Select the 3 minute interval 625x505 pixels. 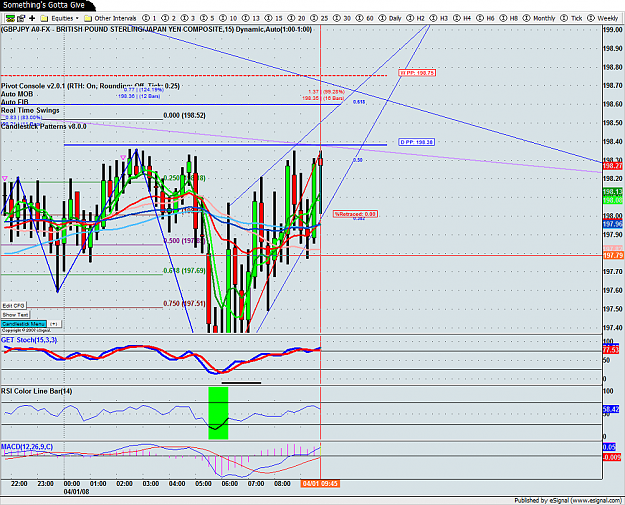[188, 18]
